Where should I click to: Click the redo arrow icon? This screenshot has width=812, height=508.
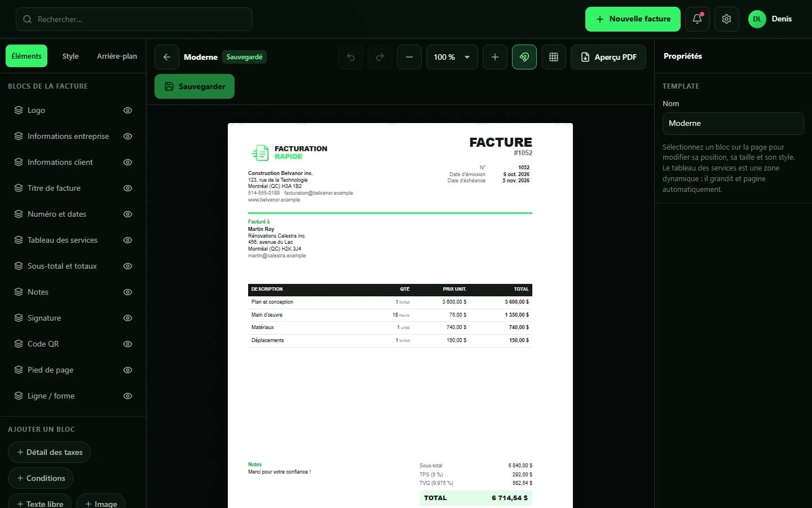pyautogui.click(x=379, y=57)
